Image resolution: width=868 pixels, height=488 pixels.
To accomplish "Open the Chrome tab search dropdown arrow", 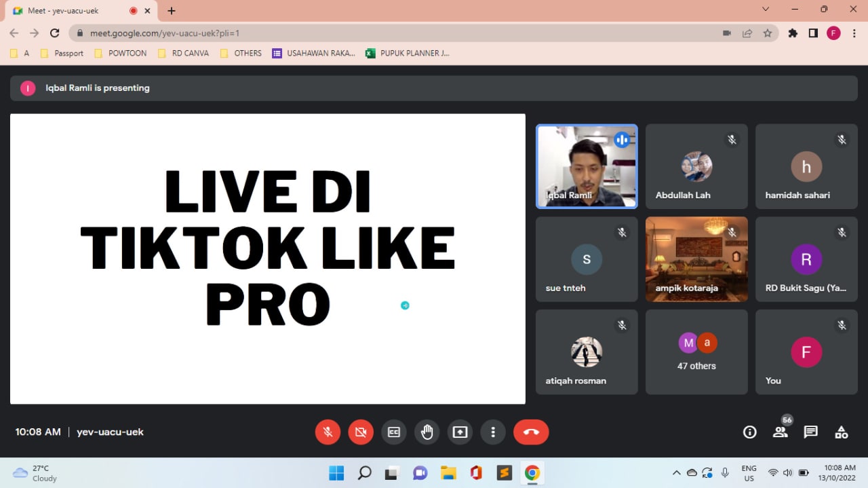I will 766,10.
